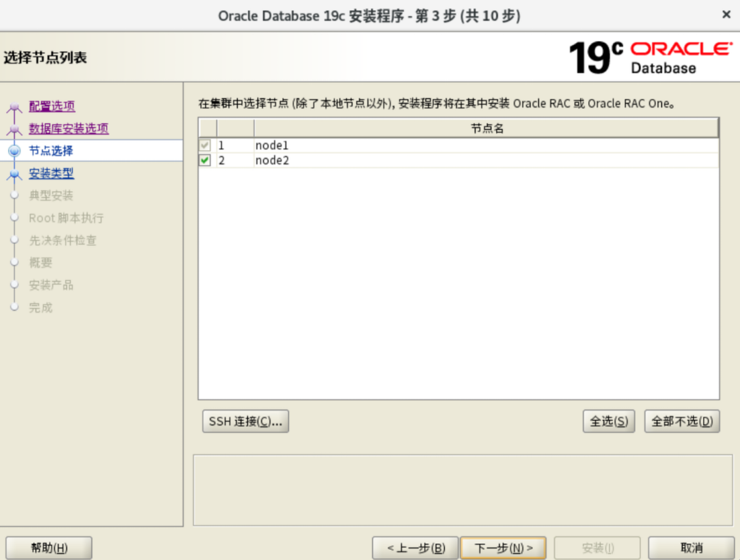The width and height of the screenshot is (740, 560).
Task: Click the 节点选择 current step icon
Action: (14, 151)
